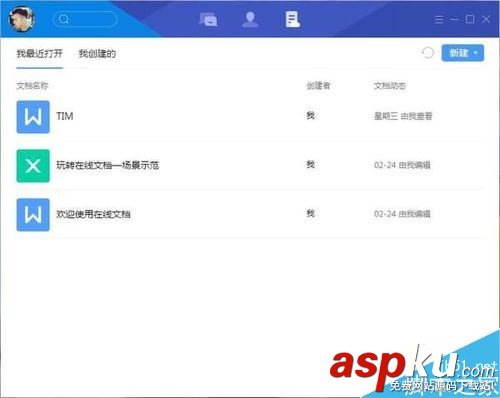This screenshot has width=500, height=398.
Task: Open 玩转在线文档—场景示范 document
Action: click(x=107, y=165)
